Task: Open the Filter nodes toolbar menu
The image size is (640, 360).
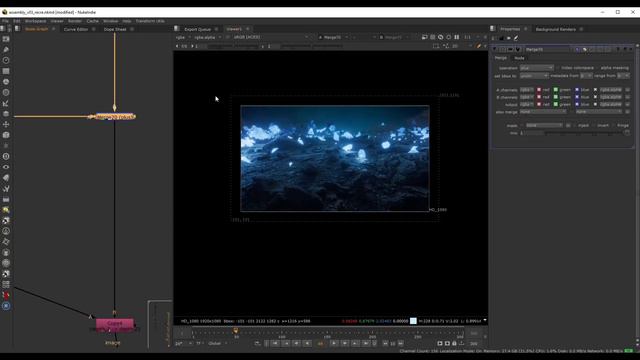Action: pyautogui.click(x=6, y=92)
